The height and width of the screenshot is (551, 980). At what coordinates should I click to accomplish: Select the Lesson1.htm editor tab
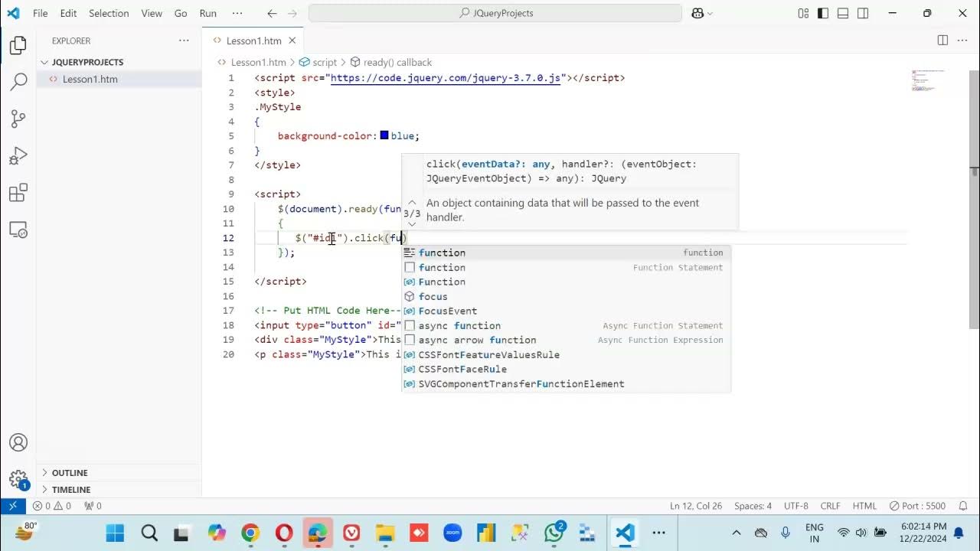254,41
